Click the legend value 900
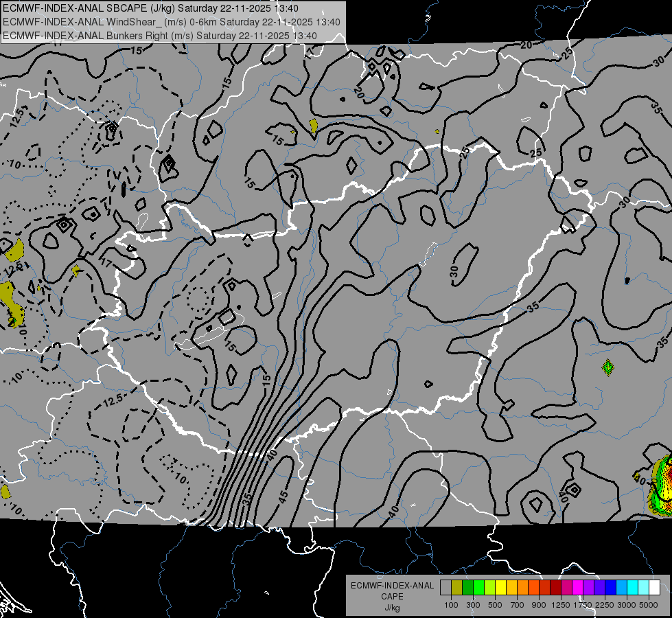 539,605
